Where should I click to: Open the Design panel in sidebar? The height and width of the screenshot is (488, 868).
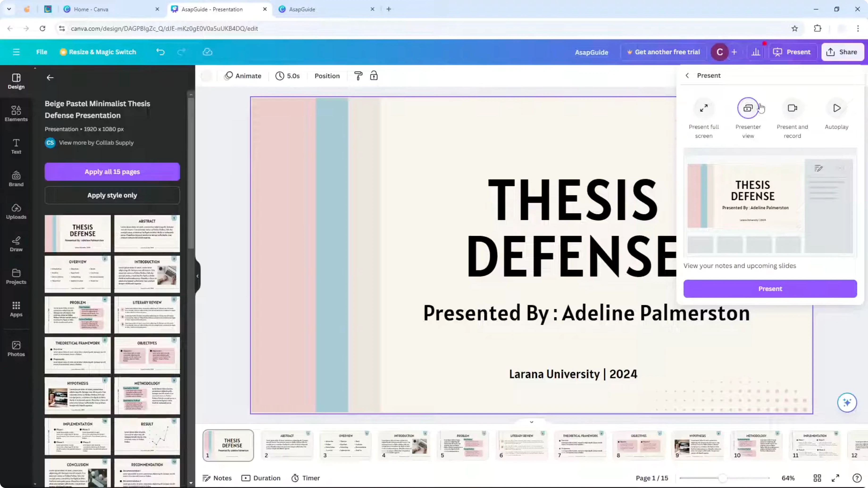click(x=16, y=81)
